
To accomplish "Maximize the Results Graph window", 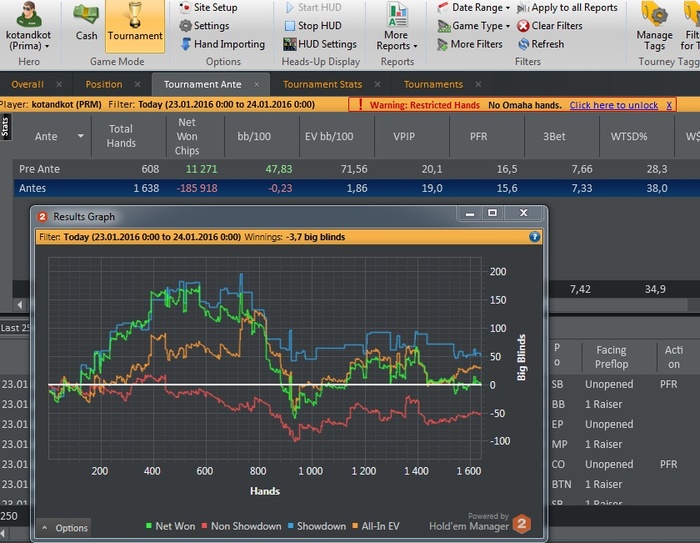I will [492, 213].
